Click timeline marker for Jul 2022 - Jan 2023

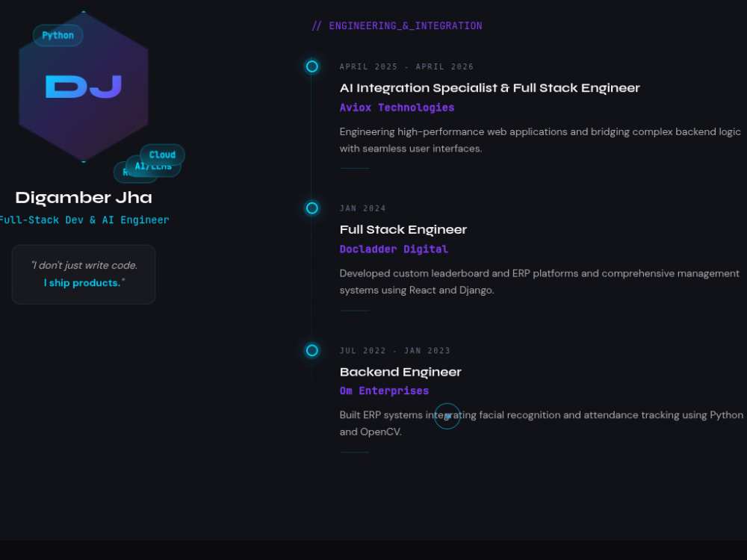[x=312, y=350]
